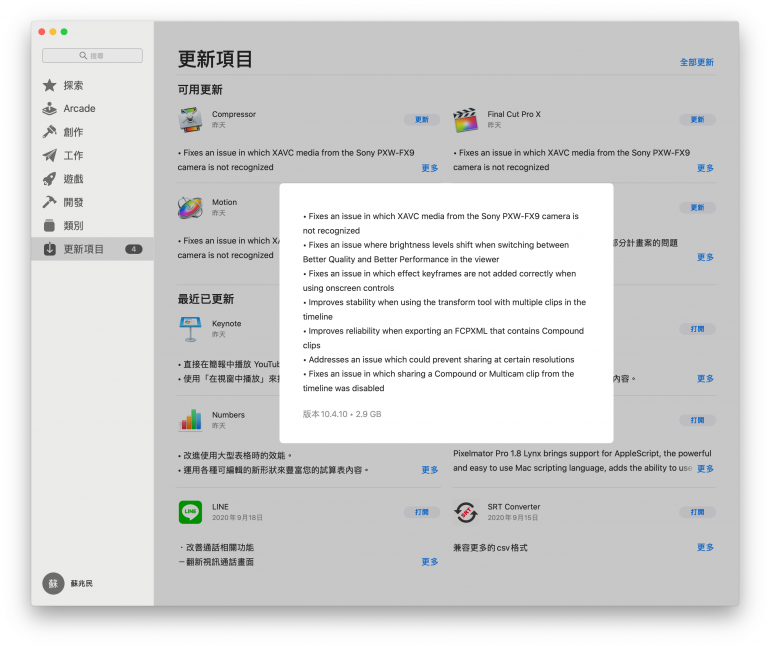This screenshot has height=647, width=770.
Task: Expand notes for the 部分計畫案的問題 entry
Action: [x=705, y=257]
